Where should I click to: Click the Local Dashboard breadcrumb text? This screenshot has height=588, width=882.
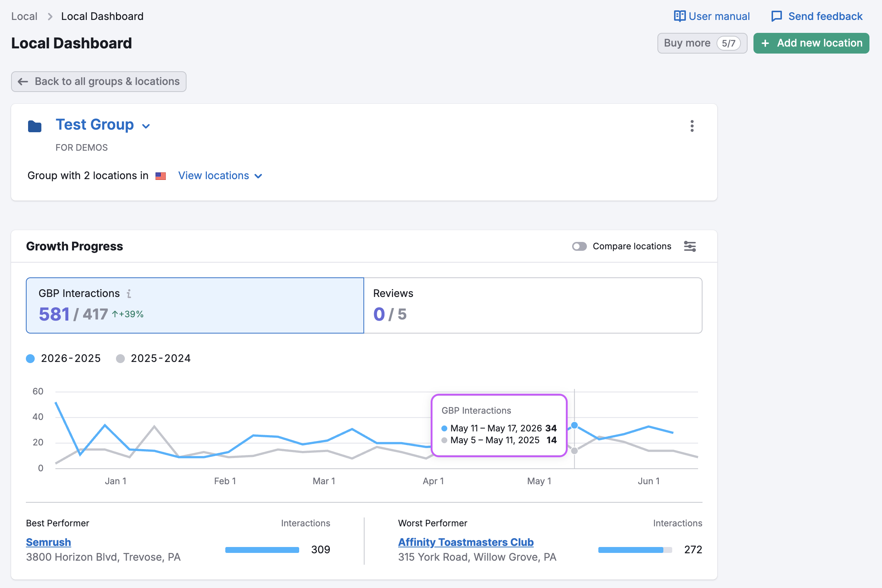pos(102,17)
